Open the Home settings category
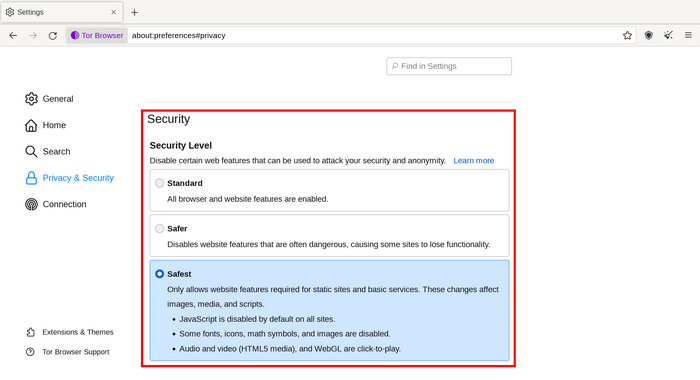 46,125
